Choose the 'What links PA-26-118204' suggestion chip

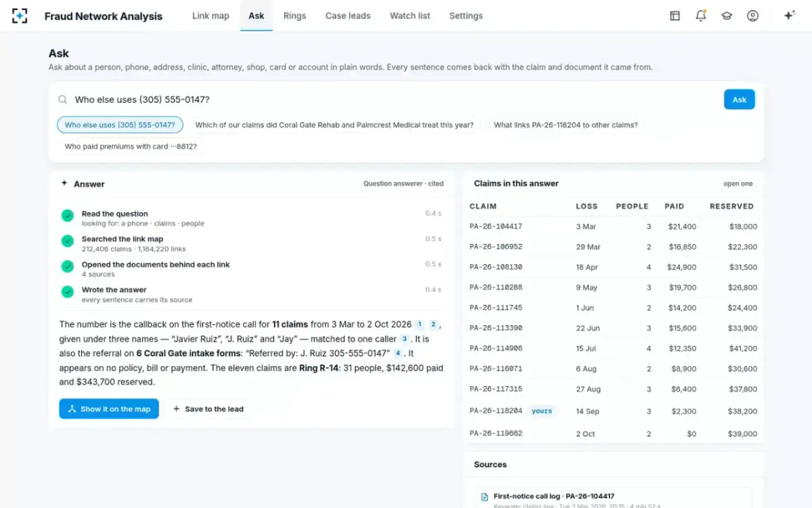point(566,125)
